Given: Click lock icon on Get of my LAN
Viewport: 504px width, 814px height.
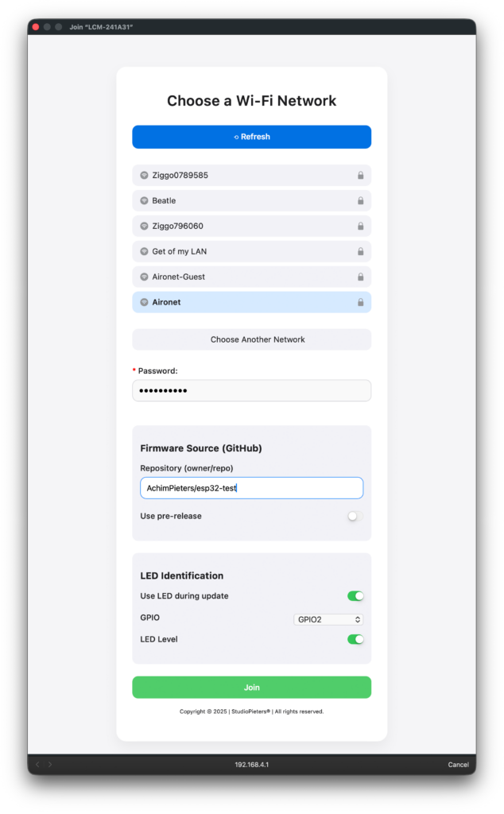Looking at the screenshot, I should (x=360, y=252).
